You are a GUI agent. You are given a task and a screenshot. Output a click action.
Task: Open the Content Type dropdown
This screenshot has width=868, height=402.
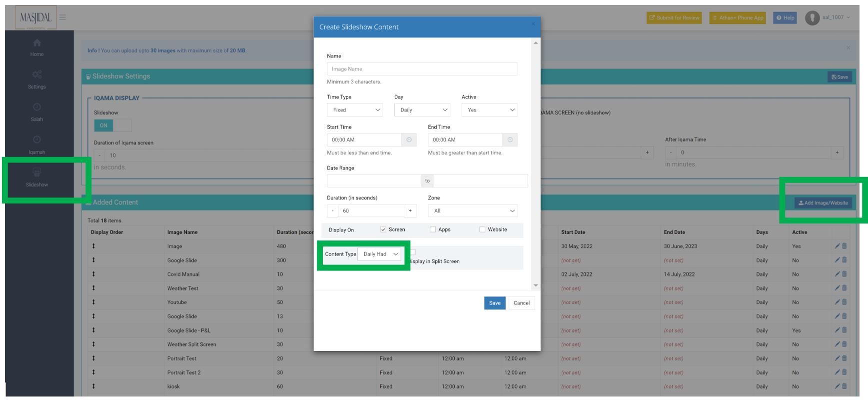coord(380,254)
